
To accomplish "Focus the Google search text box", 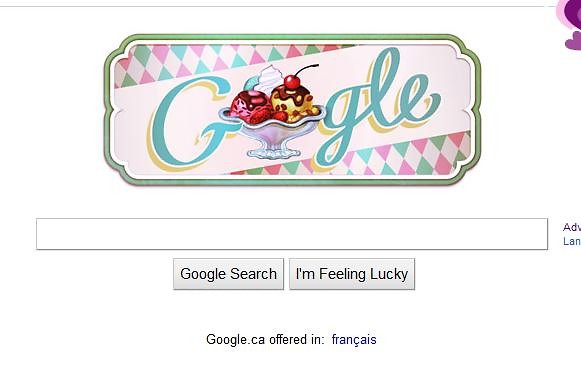I will (292, 234).
